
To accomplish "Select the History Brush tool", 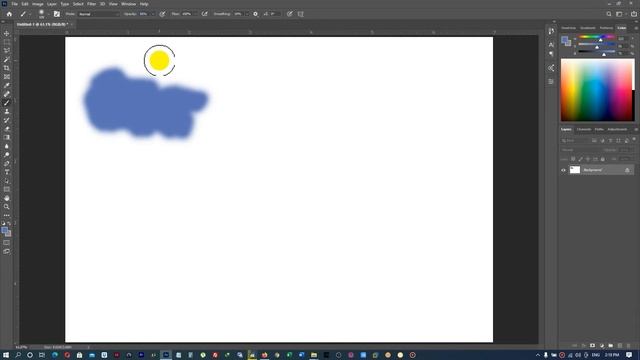I will [7, 120].
